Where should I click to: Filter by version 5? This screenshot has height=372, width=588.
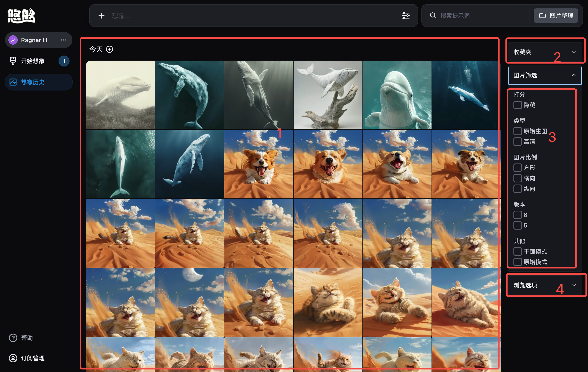point(517,225)
